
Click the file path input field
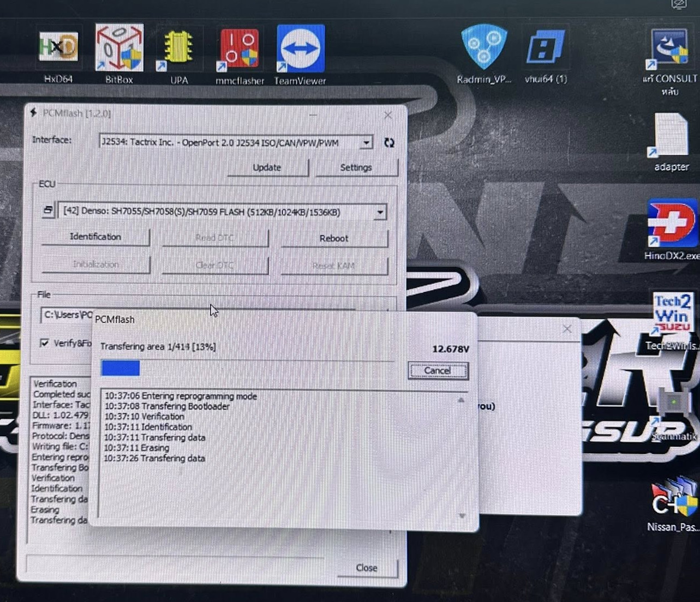(x=67, y=315)
